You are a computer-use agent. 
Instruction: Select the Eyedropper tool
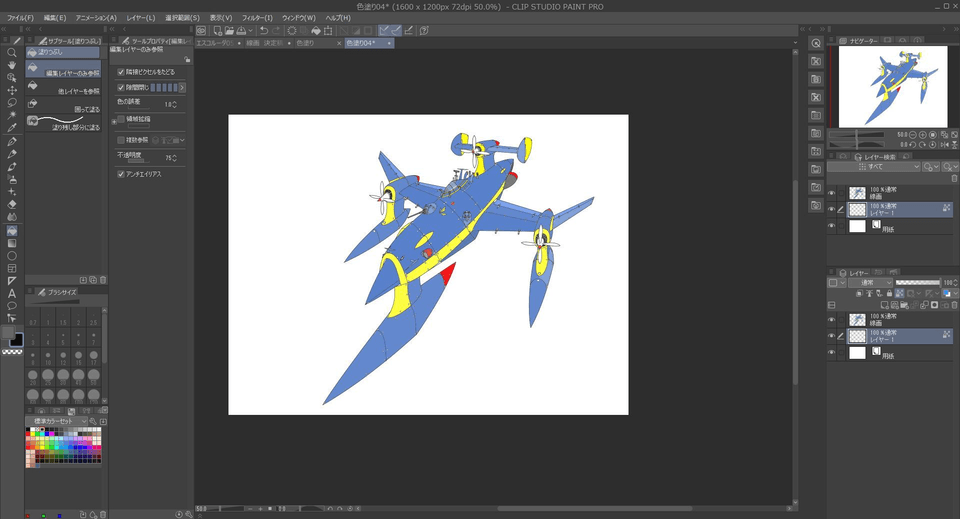point(12,128)
